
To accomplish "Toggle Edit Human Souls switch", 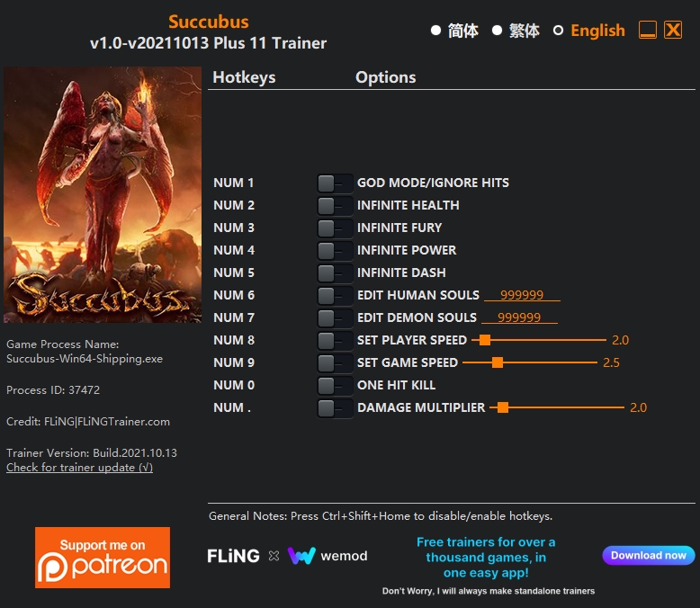I will [x=335, y=296].
